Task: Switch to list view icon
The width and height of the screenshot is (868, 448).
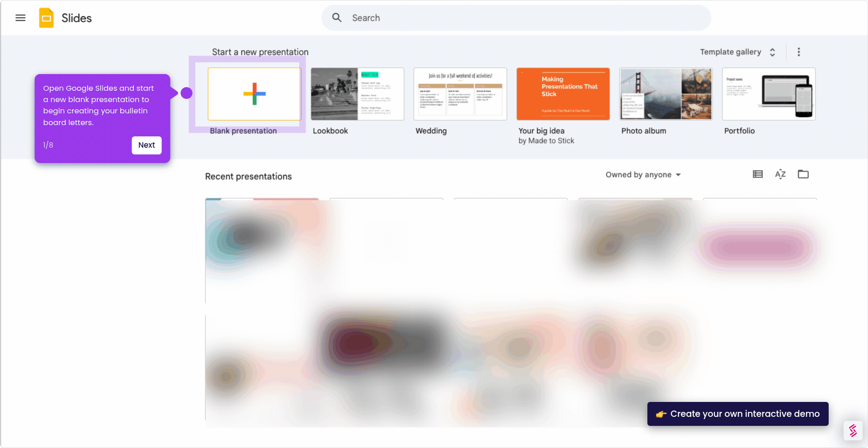Action: point(758,174)
